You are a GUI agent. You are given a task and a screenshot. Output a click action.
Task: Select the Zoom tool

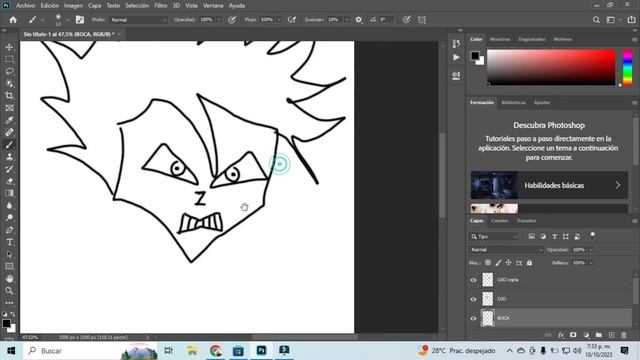coord(9,291)
